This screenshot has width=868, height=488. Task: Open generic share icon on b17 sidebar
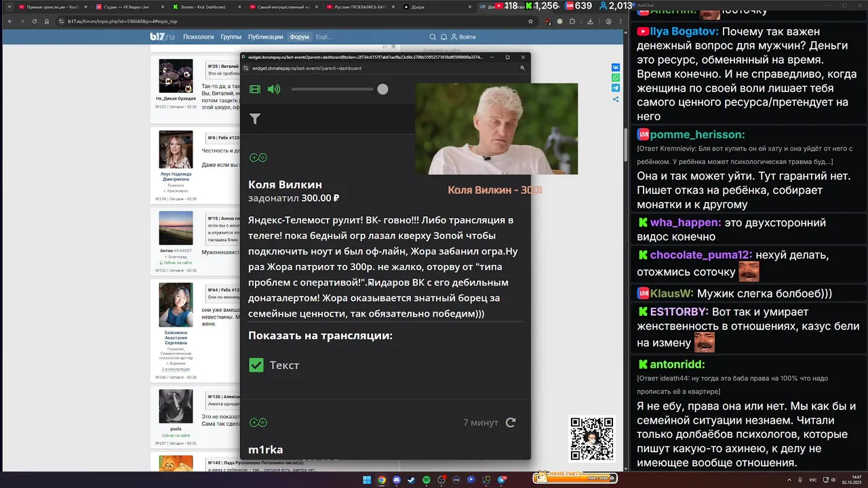616,99
